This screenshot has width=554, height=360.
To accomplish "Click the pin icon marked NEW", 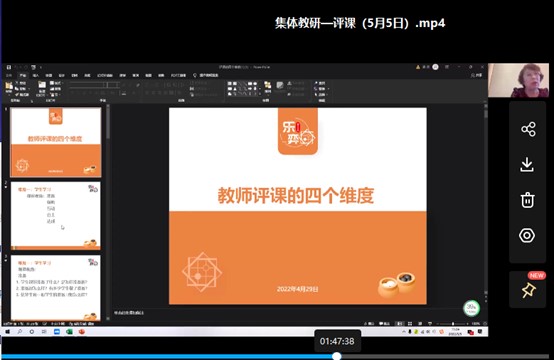I will 528,290.
